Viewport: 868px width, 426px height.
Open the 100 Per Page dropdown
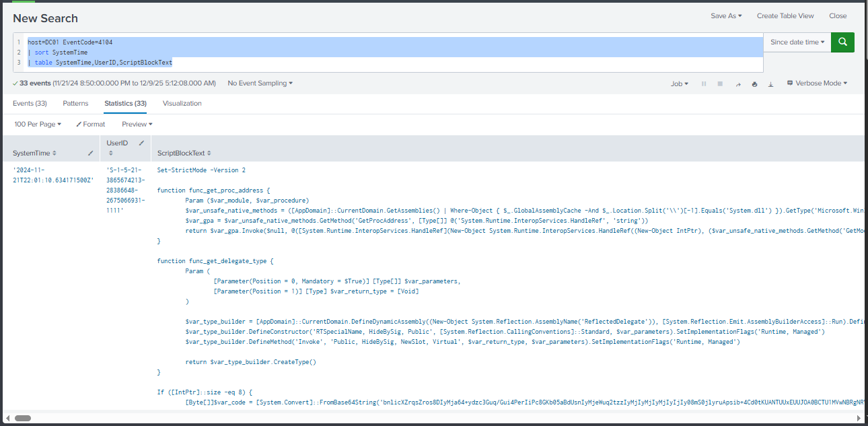pyautogui.click(x=38, y=125)
